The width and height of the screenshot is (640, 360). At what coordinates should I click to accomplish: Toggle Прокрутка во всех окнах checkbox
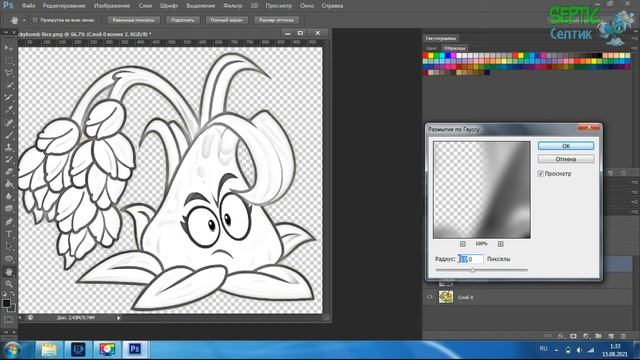point(35,20)
